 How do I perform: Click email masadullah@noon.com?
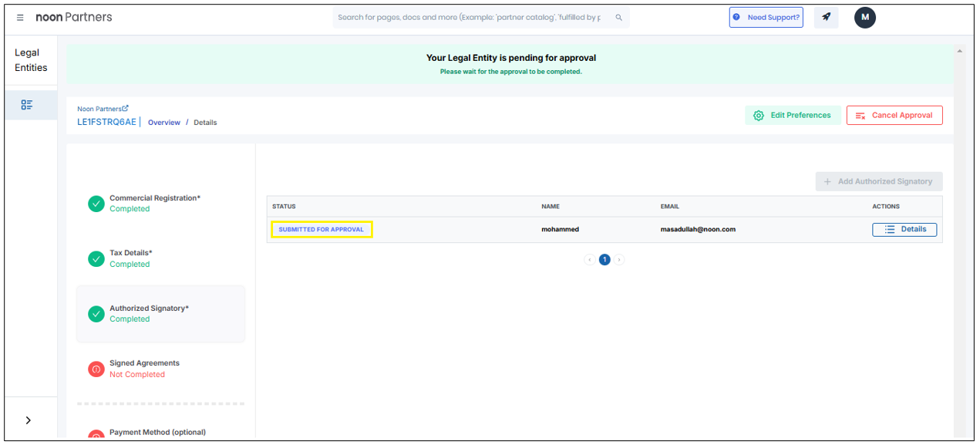click(x=698, y=229)
